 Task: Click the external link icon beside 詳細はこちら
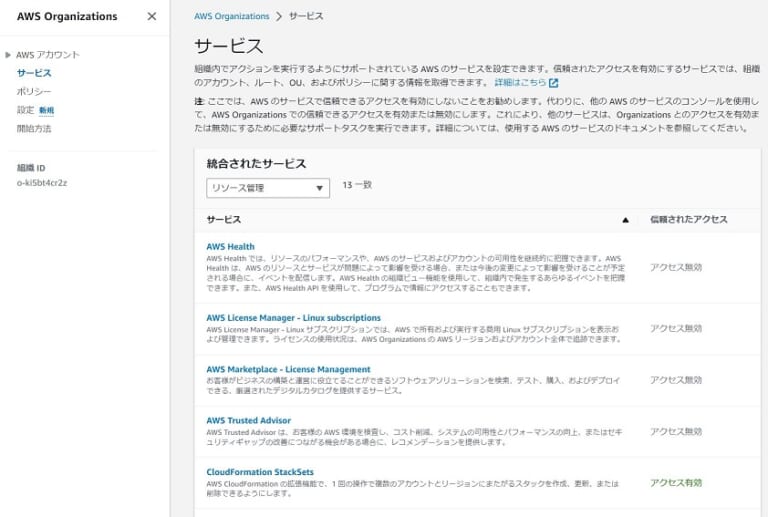pos(553,83)
